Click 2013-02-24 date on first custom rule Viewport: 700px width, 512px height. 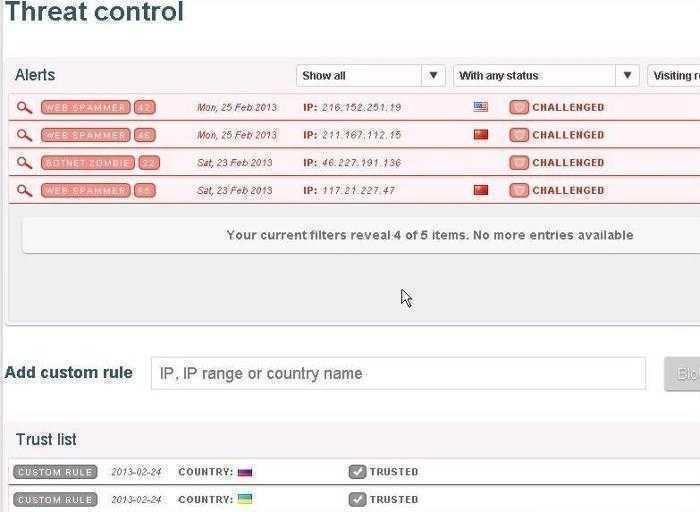(x=136, y=472)
